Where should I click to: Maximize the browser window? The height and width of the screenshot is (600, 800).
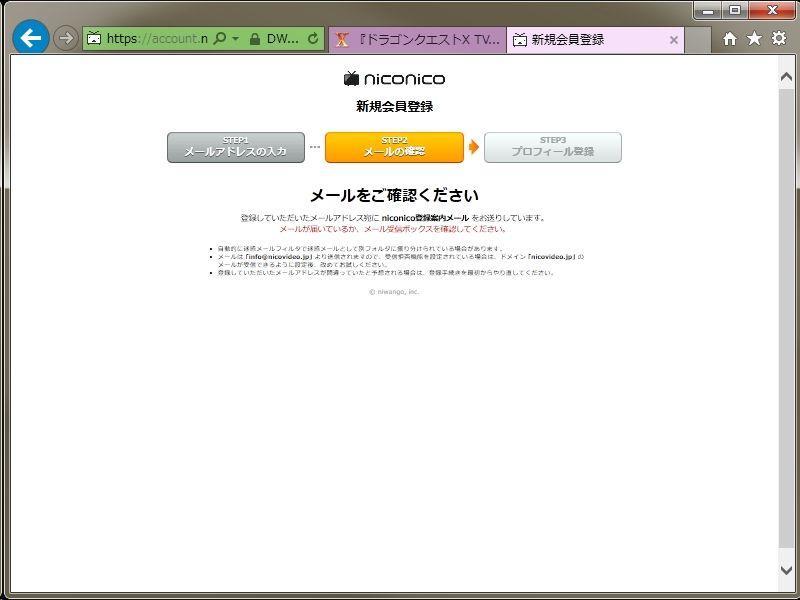point(735,10)
